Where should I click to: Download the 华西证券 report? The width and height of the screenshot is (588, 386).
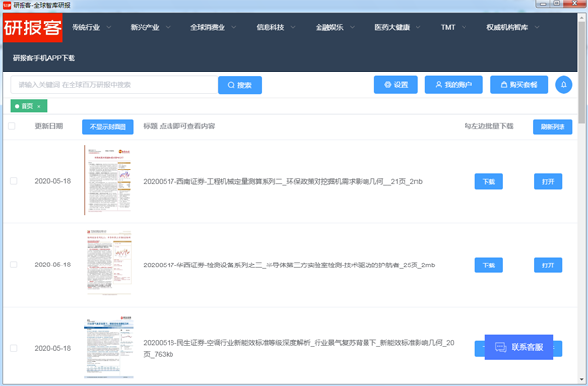(x=489, y=265)
